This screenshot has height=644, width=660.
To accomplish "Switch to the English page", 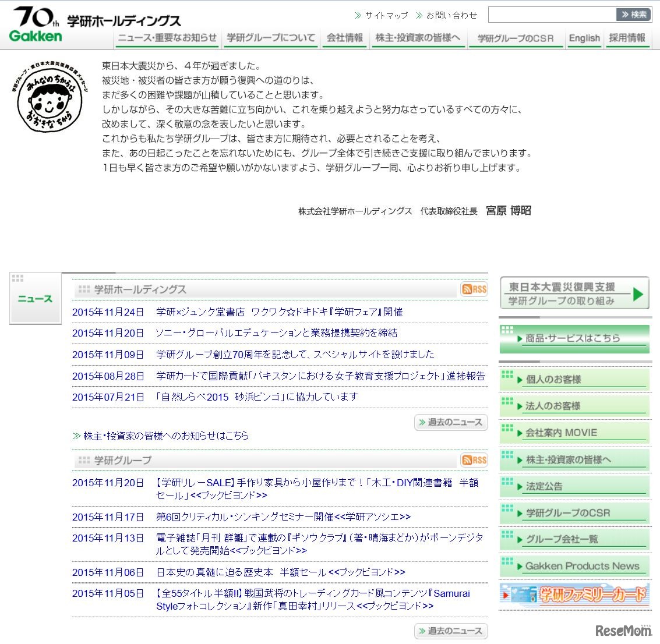I will coord(584,37).
